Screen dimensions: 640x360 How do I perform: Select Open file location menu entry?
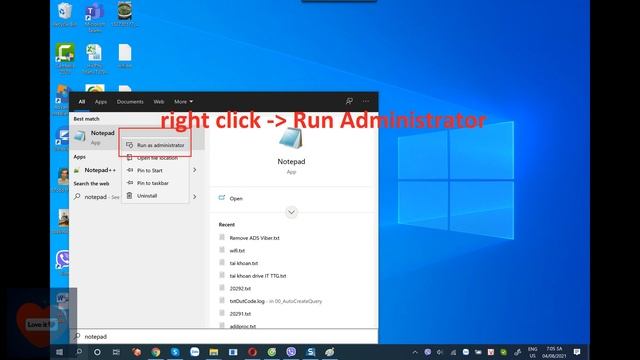pyautogui.click(x=156, y=158)
